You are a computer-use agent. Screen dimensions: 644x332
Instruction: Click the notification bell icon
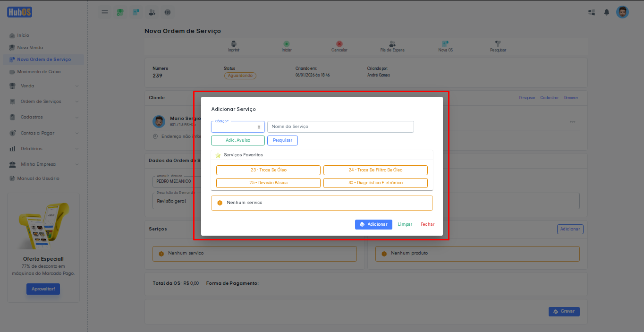[x=607, y=12]
